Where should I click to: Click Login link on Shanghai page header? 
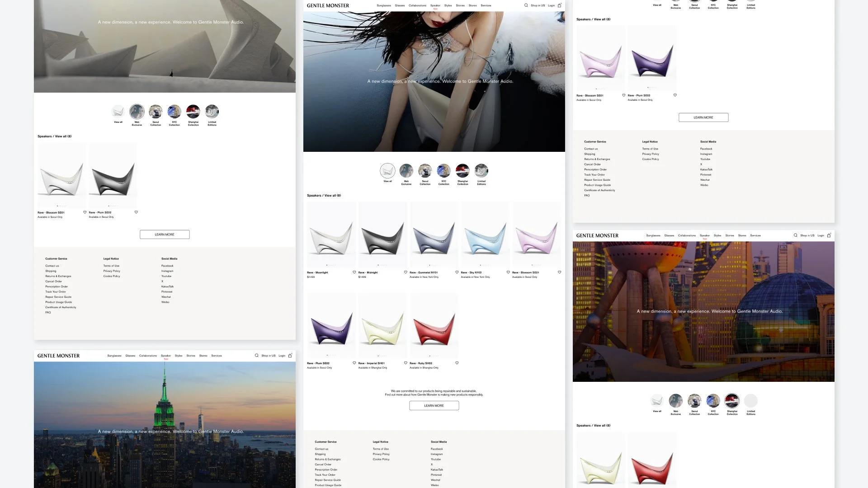click(821, 235)
